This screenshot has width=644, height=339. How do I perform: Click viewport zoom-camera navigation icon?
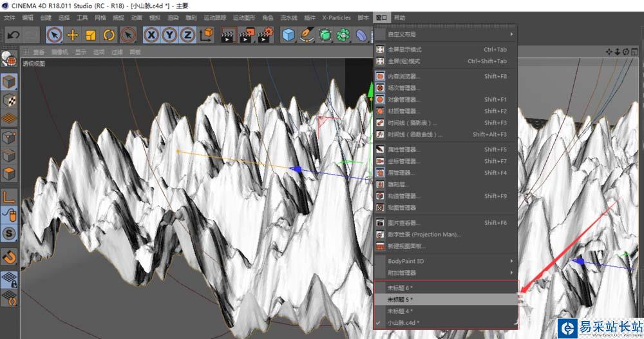[x=618, y=52]
